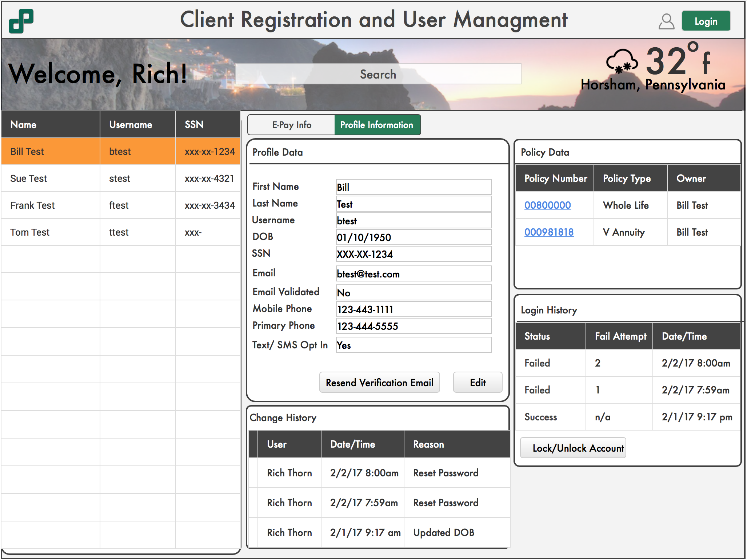This screenshot has width=747, height=560.
Task: Select the Profile Information tab
Action: point(377,125)
